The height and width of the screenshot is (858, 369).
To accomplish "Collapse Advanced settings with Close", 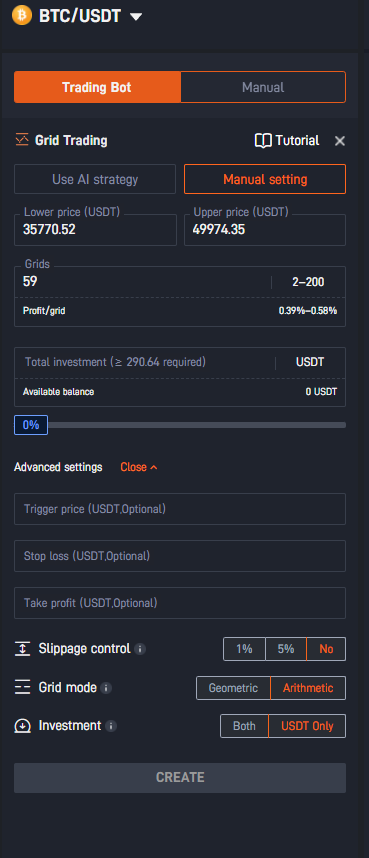I will 139,467.
